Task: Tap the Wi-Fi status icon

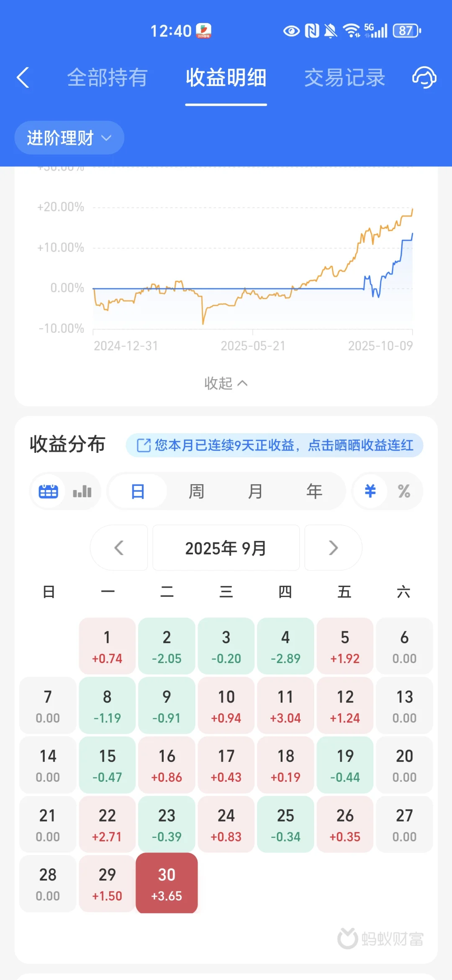Action: point(352,31)
